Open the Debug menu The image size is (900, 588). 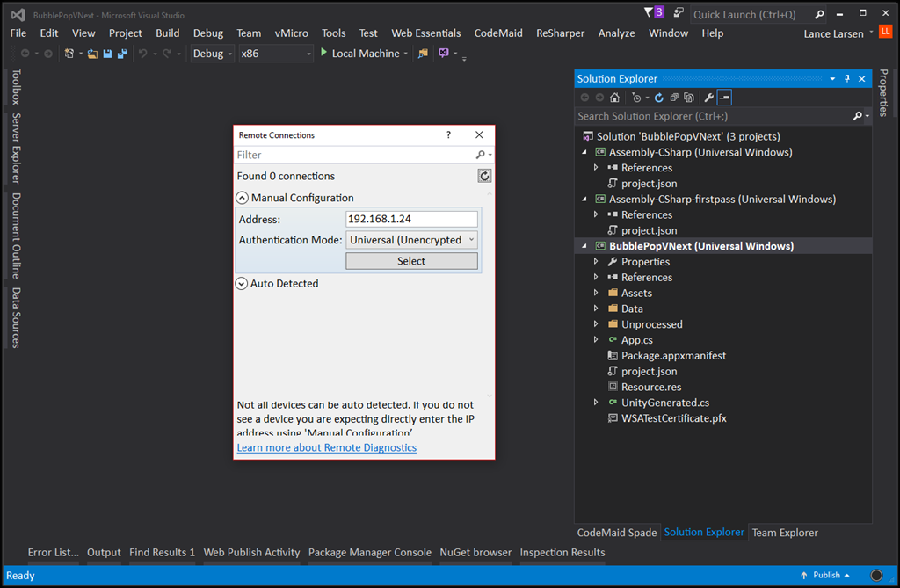207,33
